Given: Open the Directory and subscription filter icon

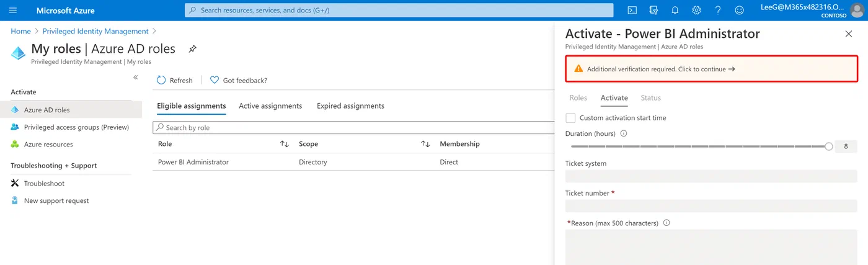Looking at the screenshot, I should pyautogui.click(x=653, y=10).
